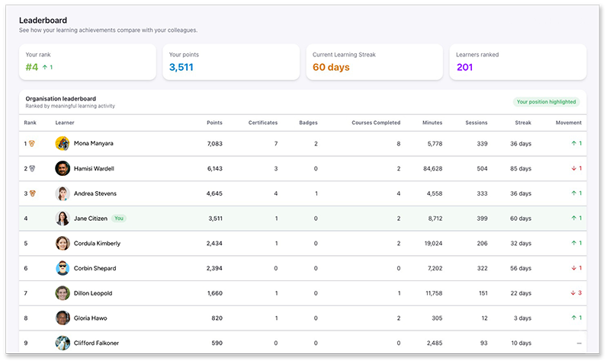This screenshot has height=364, width=610.
Task: Select the name Andrea Stevens
Action: 95,193
